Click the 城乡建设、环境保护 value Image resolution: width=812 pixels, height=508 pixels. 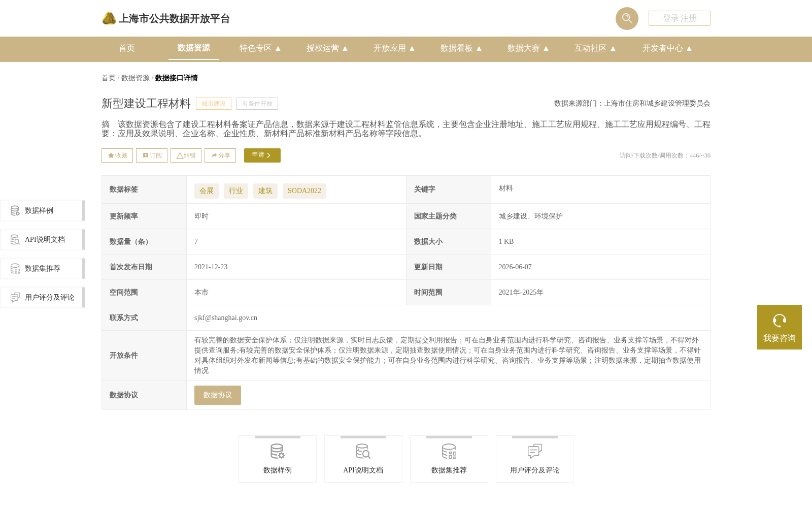pos(530,216)
